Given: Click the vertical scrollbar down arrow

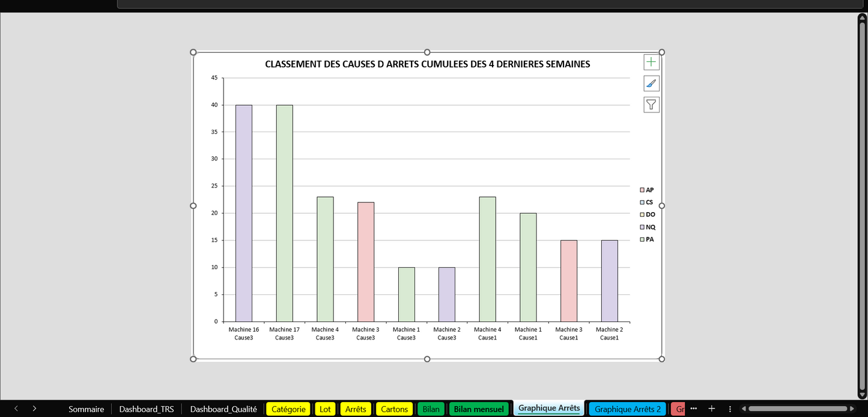Looking at the screenshot, I should pos(862,395).
